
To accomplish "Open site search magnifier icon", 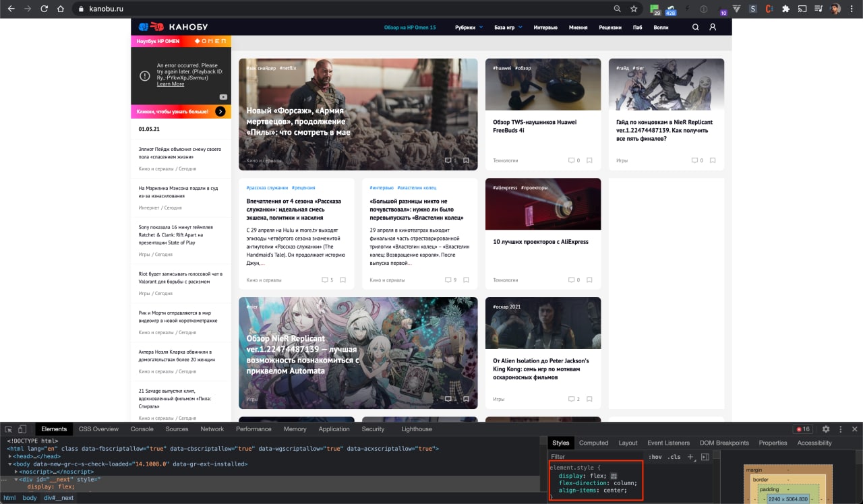I will click(x=696, y=28).
